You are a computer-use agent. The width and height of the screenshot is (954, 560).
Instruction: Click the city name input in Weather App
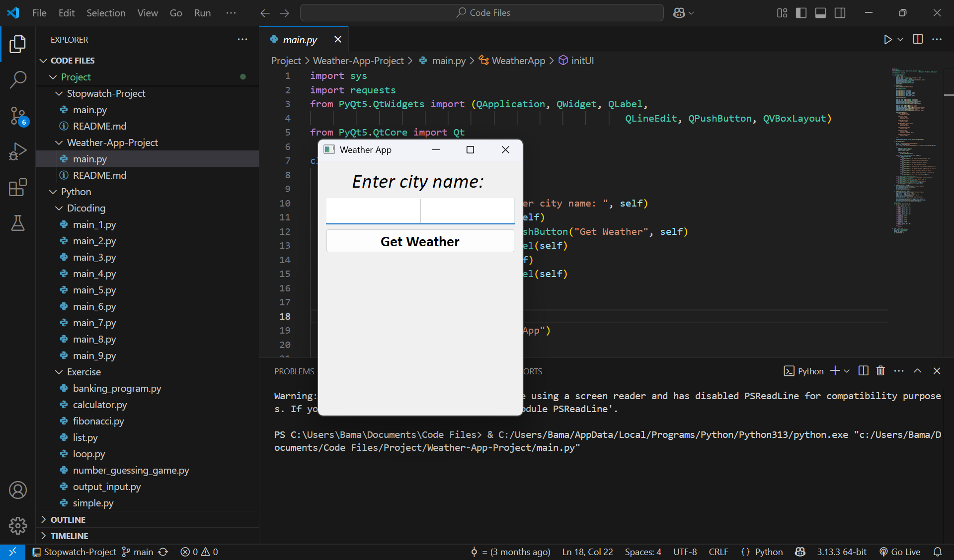pyautogui.click(x=420, y=211)
